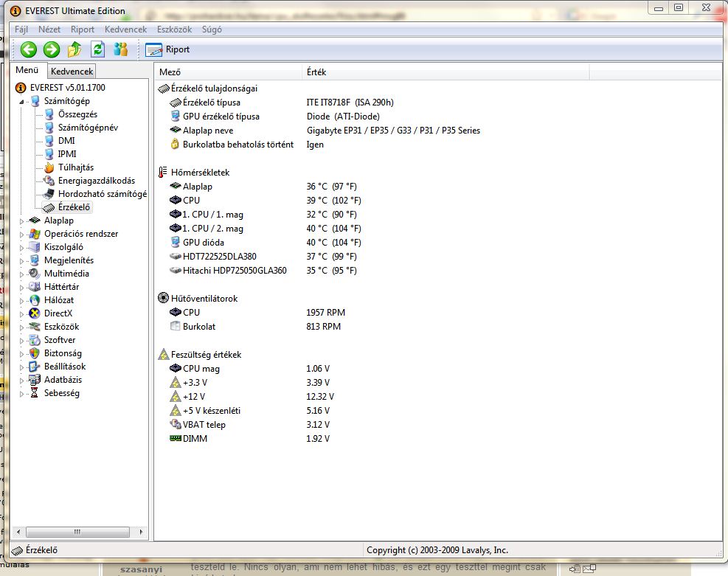This screenshot has height=576, width=728.
Task: Open the Nézet menu
Action: pyautogui.click(x=49, y=30)
